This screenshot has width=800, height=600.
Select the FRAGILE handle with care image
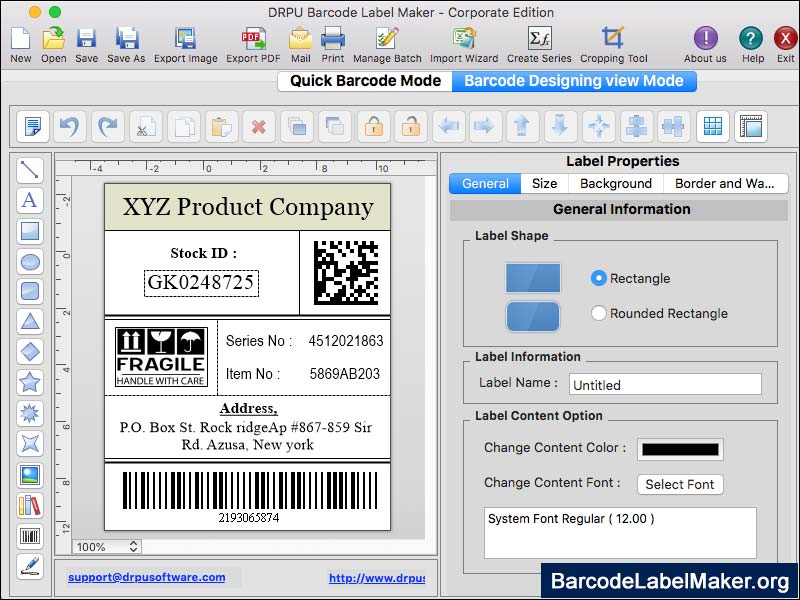(x=161, y=357)
